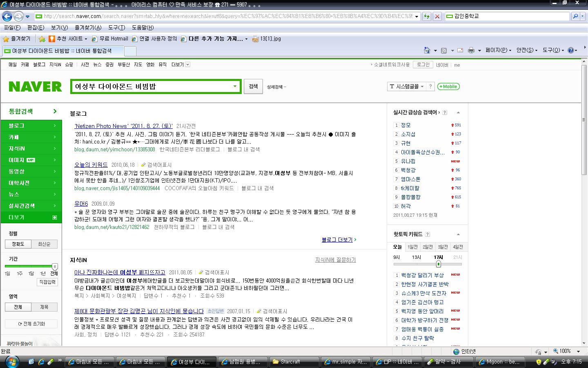Viewport: 588px width, 368px height.
Task: Go forward with the Forward arrow
Action: (x=18, y=16)
